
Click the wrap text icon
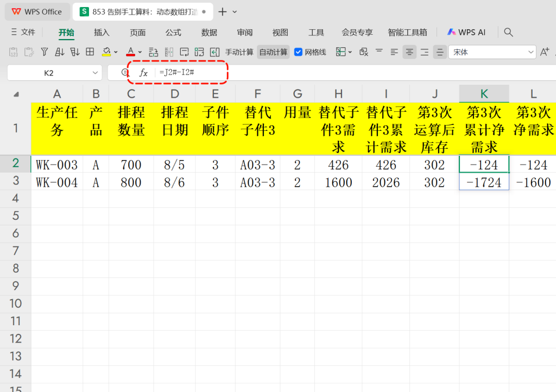tap(185, 52)
